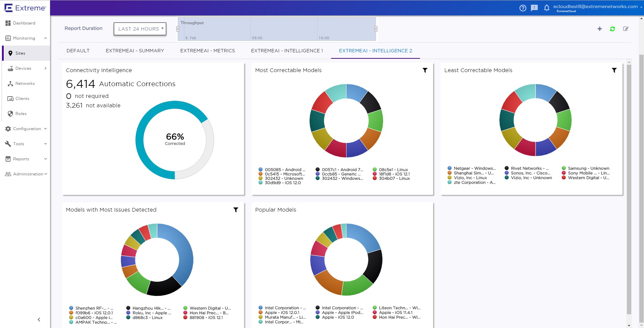The width and height of the screenshot is (644, 328).
Task: Click the ecloudtest8 account email
Action: pos(595,6)
